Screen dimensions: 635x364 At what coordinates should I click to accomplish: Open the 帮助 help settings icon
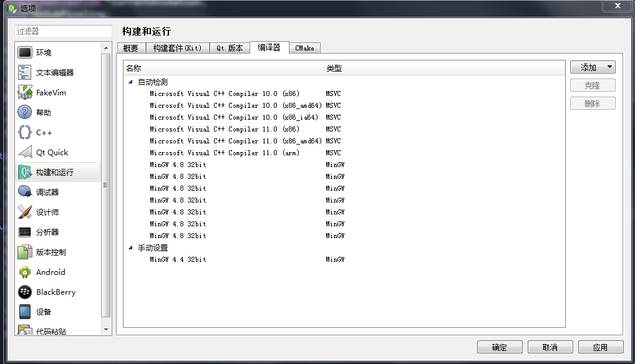(25, 112)
